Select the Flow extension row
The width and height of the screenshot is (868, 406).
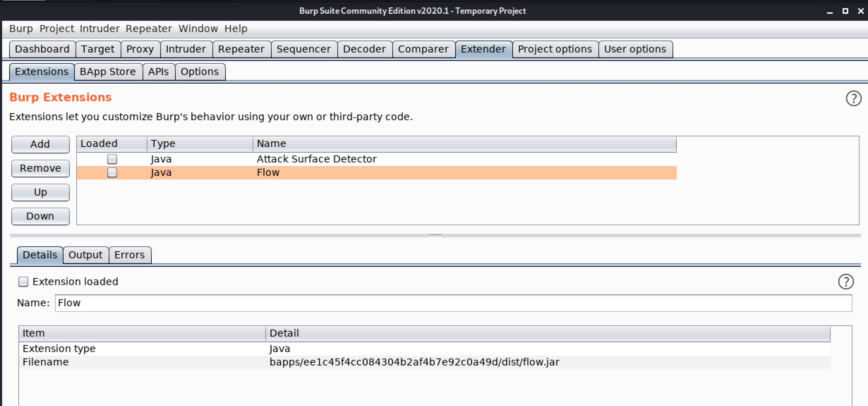(x=376, y=173)
